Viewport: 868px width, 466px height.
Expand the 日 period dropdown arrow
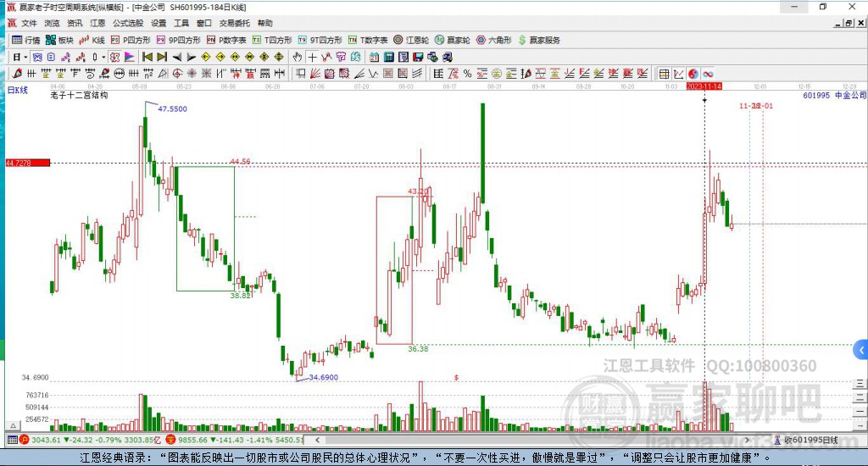tap(25, 57)
